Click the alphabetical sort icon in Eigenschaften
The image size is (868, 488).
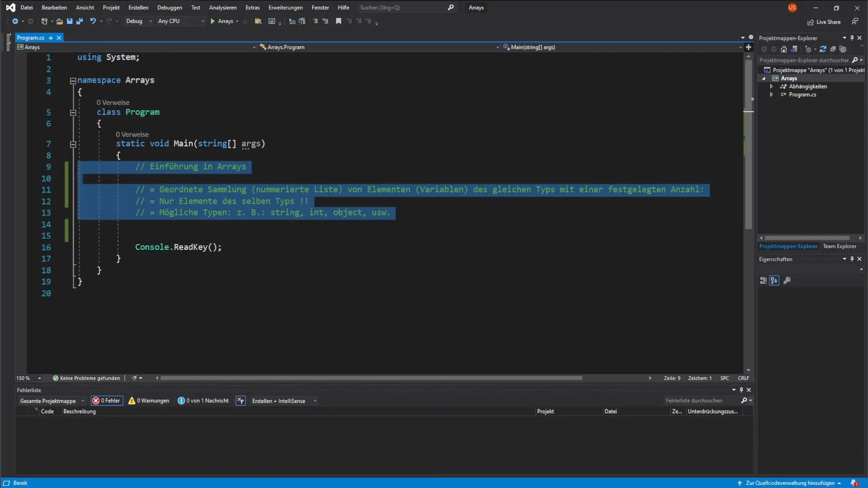click(774, 281)
